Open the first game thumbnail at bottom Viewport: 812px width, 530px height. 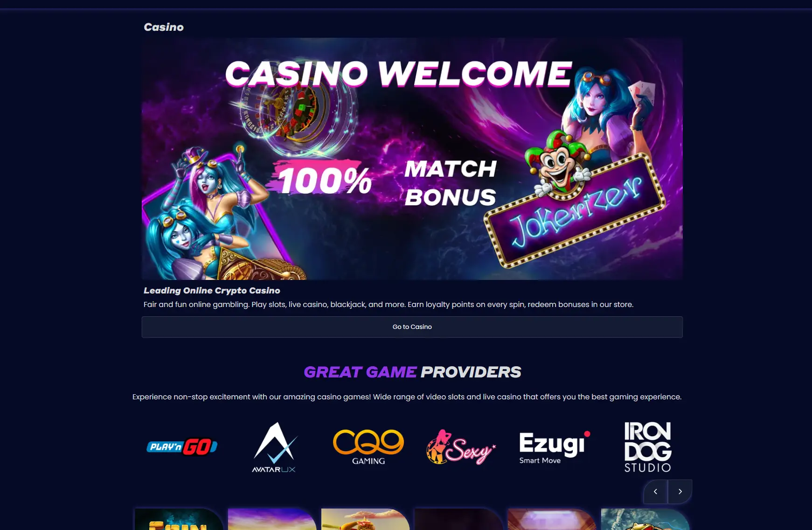coord(179,519)
